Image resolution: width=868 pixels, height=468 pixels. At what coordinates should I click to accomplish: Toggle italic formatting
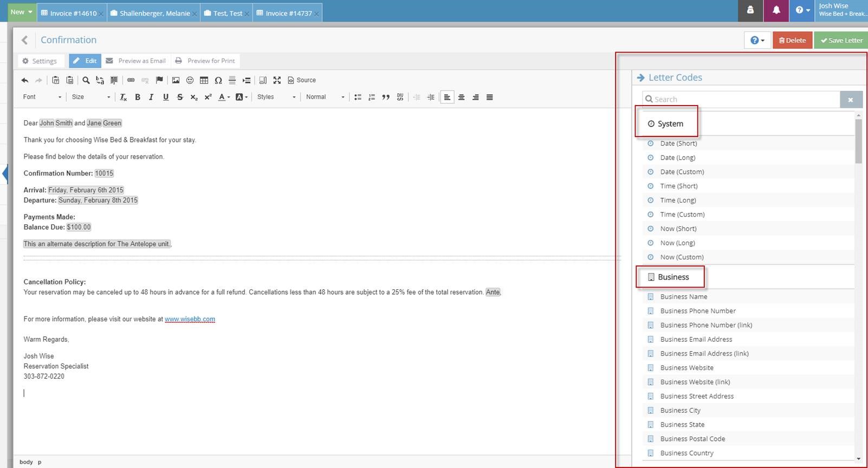click(x=151, y=97)
